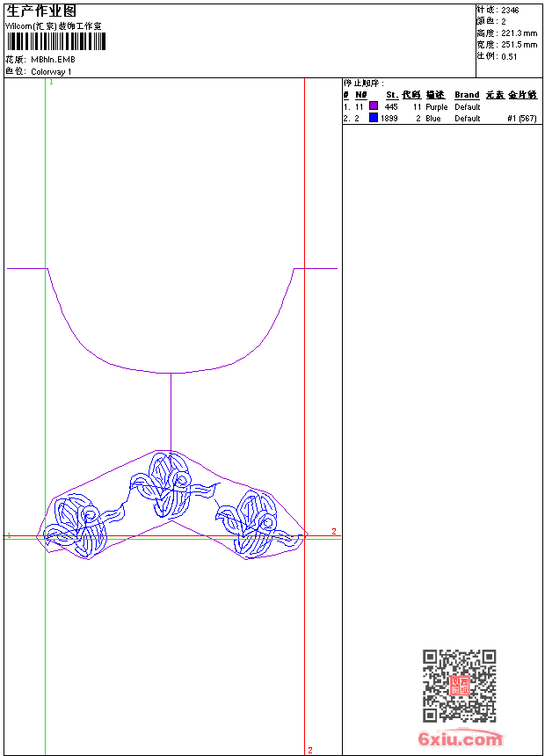
Task: Click the Colorway 1 label
Action: tap(51, 72)
